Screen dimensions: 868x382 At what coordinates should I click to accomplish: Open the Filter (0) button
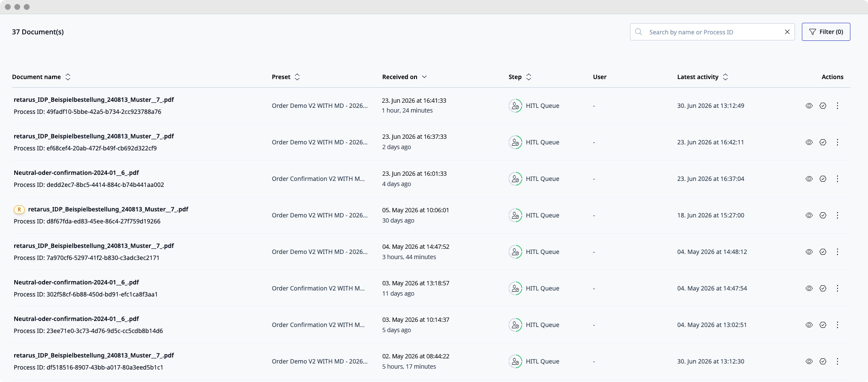pyautogui.click(x=826, y=32)
